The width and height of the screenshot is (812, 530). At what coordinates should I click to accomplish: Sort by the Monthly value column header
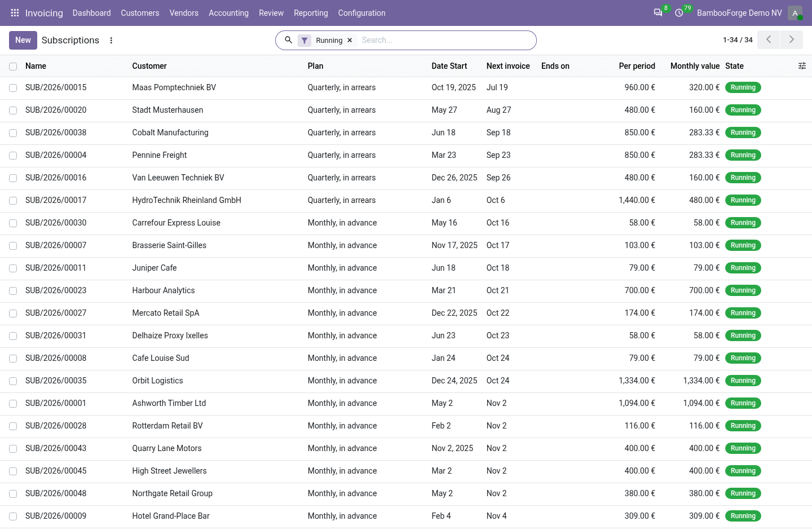(695, 66)
